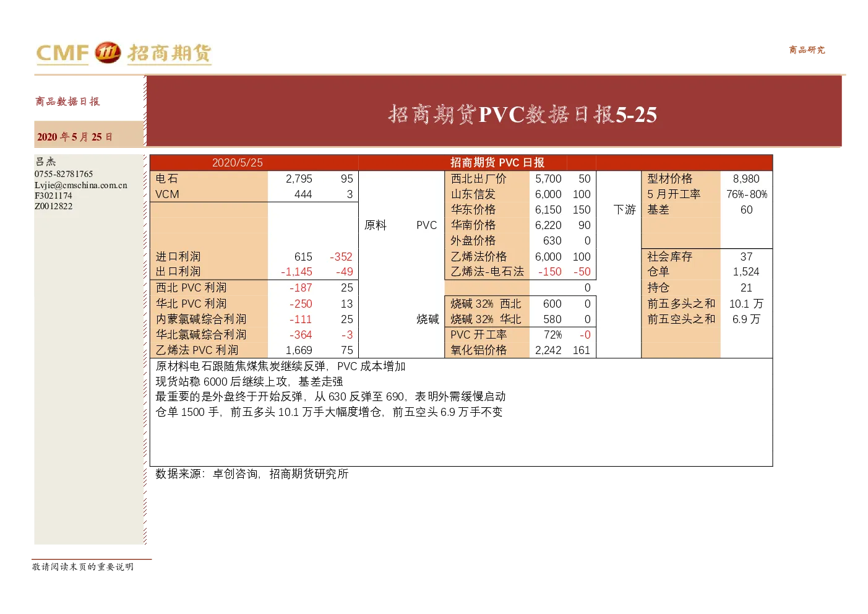
Task: Click the 原料 category label
Action: [376, 225]
